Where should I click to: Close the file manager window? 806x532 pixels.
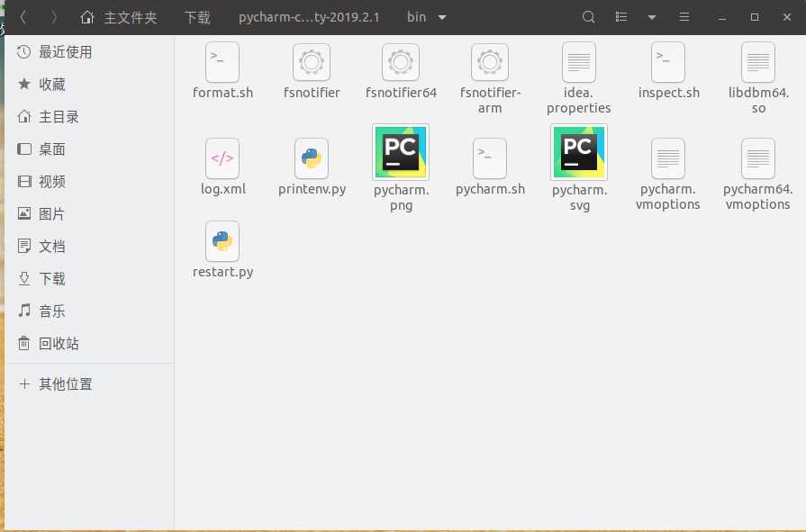(786, 17)
